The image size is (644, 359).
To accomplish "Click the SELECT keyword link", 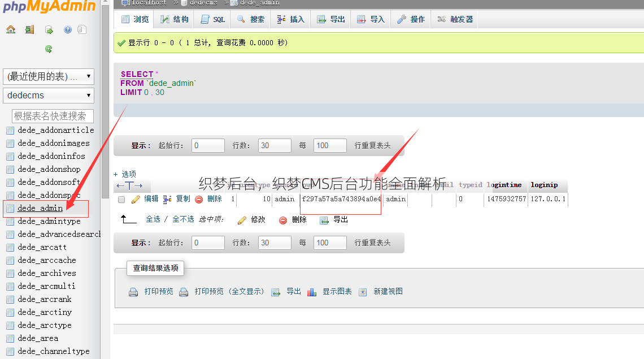I will pyautogui.click(x=137, y=74).
